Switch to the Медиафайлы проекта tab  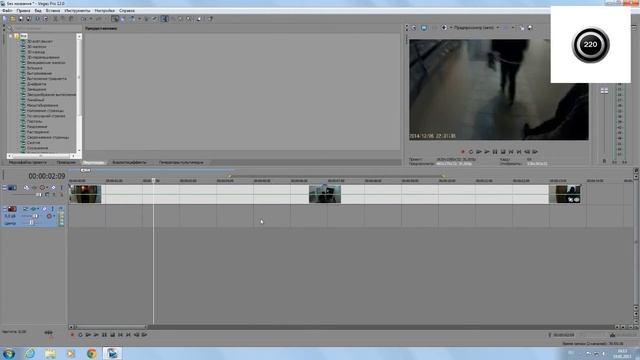pos(28,162)
